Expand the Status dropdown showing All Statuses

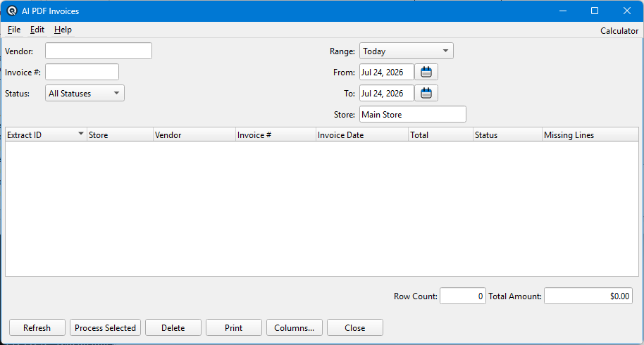[x=85, y=93]
